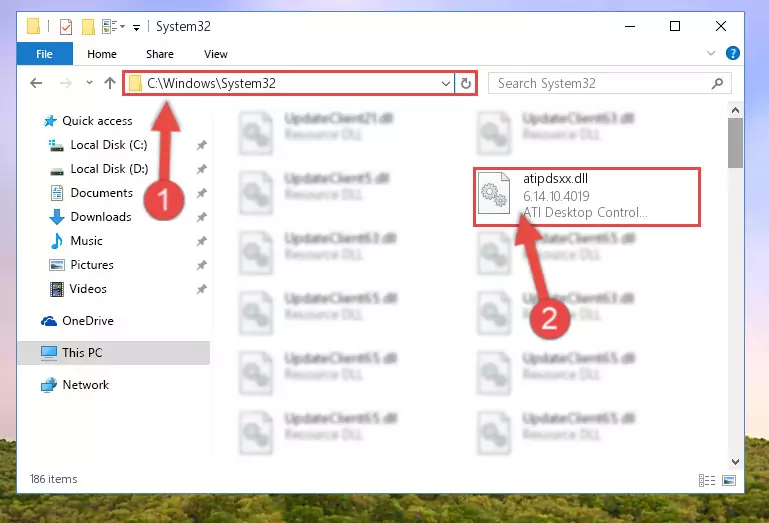Click the scroll up arrow
Screen dimensions: 769x523
[735, 110]
